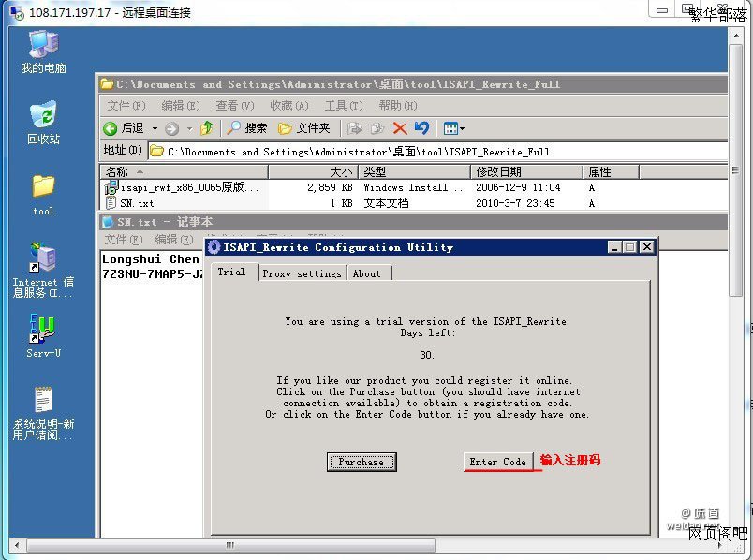753x560 pixels.
Task: Click the blue undo arrow in Explorer toolbar
Action: pyautogui.click(x=421, y=127)
